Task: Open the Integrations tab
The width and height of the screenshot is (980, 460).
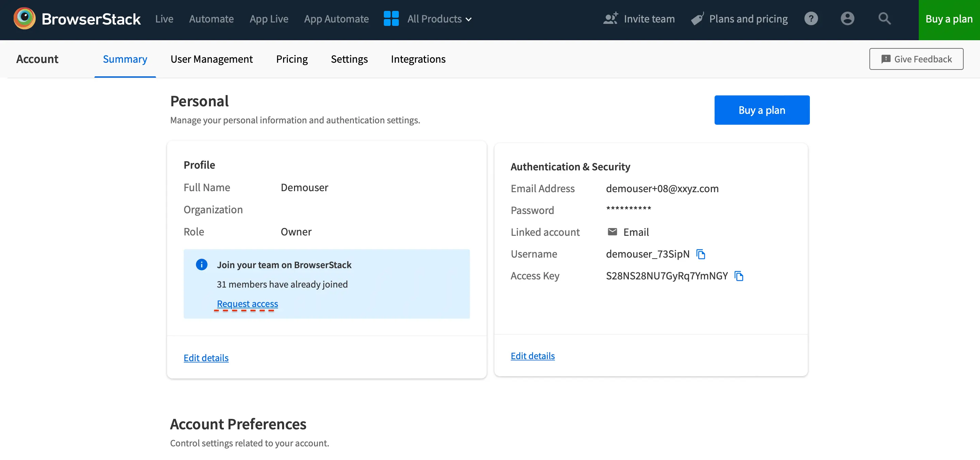Action: [x=418, y=59]
